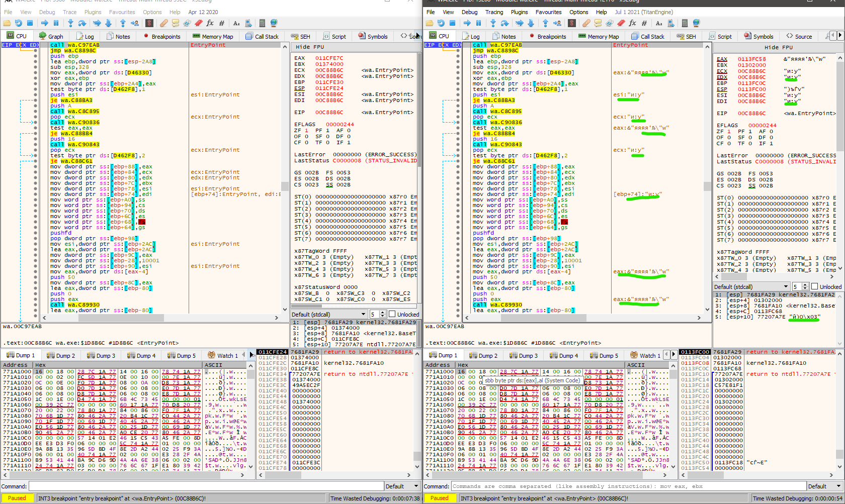Viewport: 845px width, 504px height.
Task: Step over the current call
Action: click(x=82, y=23)
